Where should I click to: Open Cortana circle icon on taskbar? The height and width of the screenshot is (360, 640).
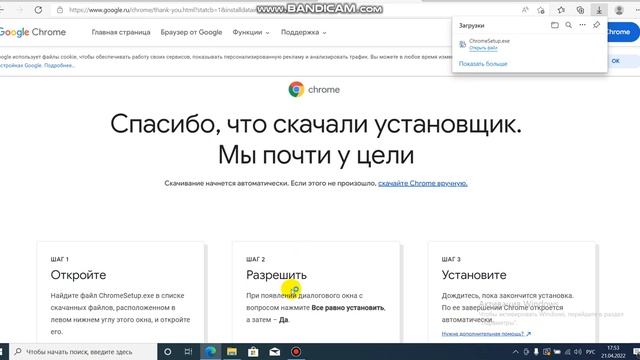pos(167,351)
